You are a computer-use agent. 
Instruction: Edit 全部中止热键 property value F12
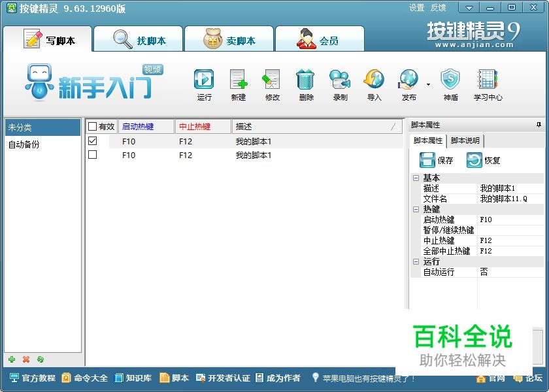(510, 251)
